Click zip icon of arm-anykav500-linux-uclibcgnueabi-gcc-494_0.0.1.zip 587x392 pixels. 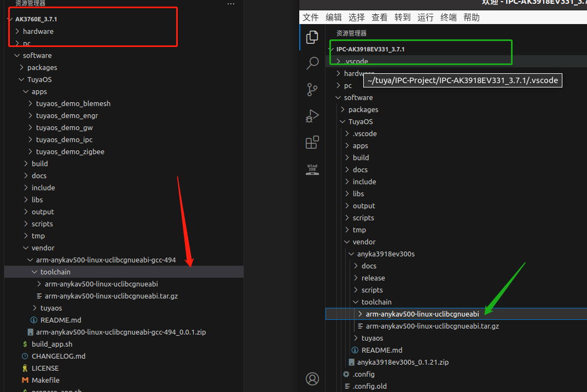tap(30, 332)
